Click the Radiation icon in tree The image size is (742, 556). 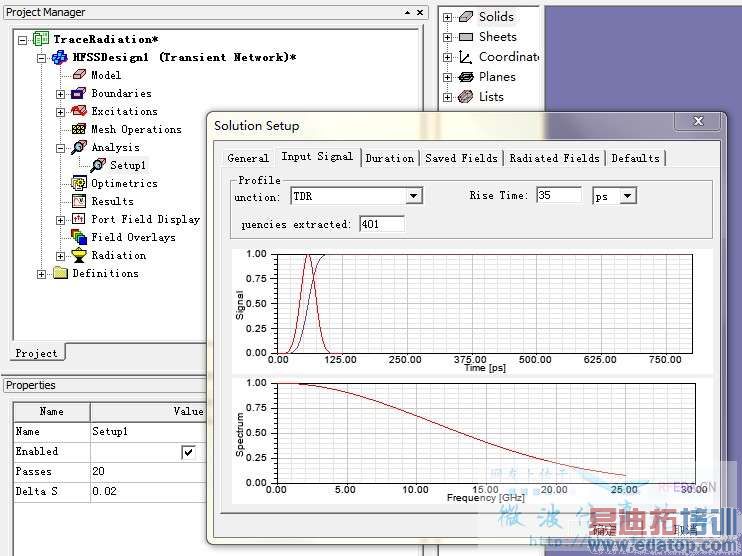(x=78, y=255)
